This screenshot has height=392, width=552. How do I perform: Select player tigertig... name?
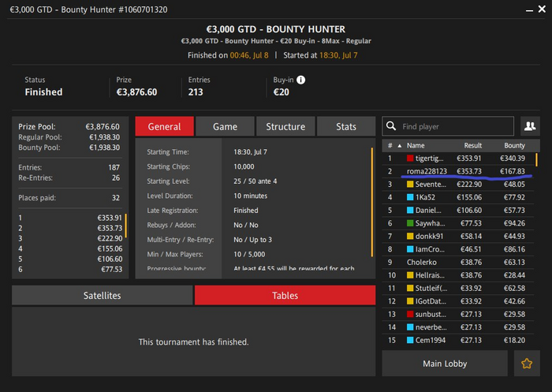(429, 158)
